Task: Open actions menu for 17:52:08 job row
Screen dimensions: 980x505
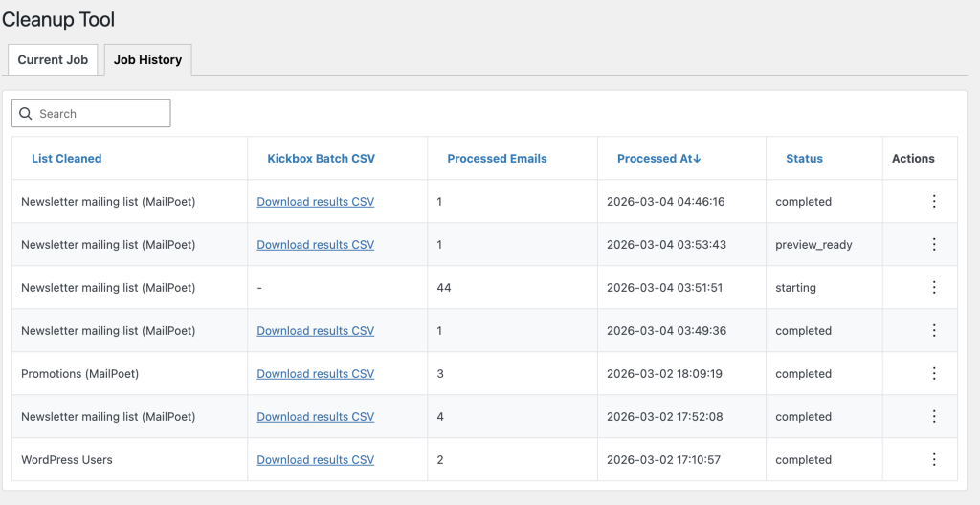Action: 934,417
